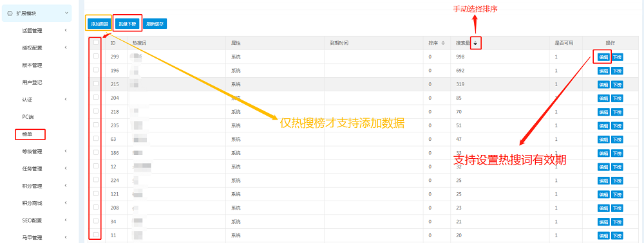Expand the 话题管理 submenu chevron
The width and height of the screenshot is (644, 243).
pyautogui.click(x=66, y=30)
